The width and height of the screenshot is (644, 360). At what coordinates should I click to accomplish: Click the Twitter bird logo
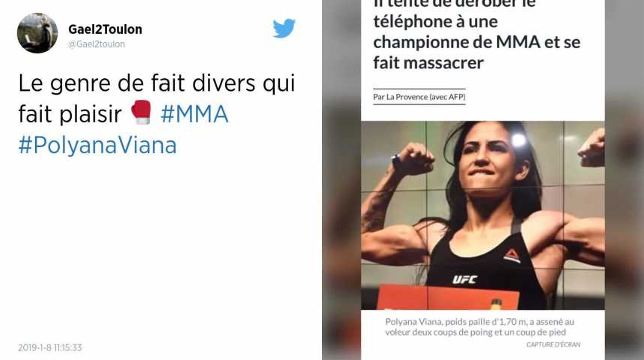[284, 29]
